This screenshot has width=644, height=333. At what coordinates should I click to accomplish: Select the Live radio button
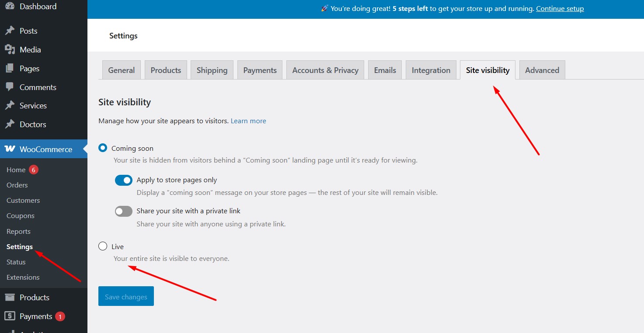point(103,246)
